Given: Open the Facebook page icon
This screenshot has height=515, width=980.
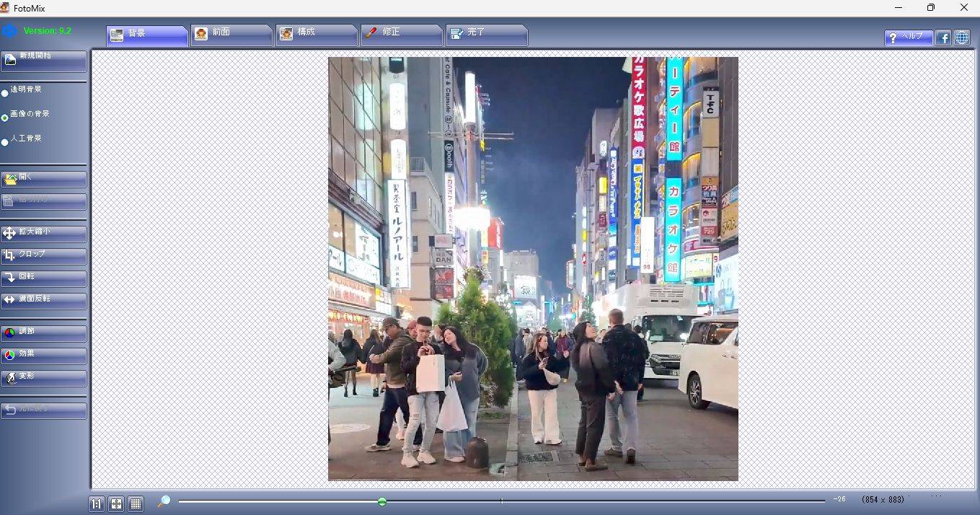Looking at the screenshot, I should (943, 38).
